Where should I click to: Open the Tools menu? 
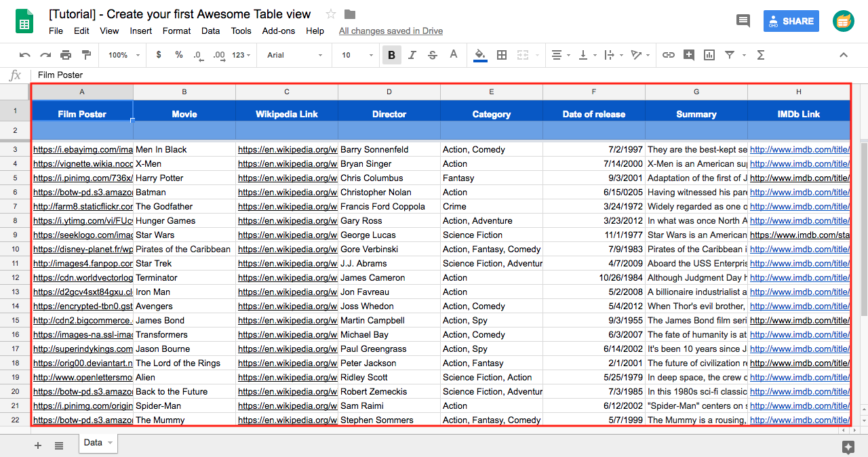pos(241,31)
